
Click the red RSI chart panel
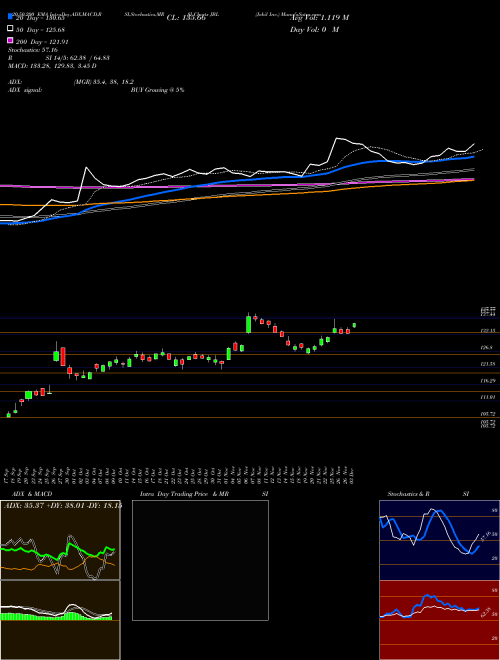point(439,620)
